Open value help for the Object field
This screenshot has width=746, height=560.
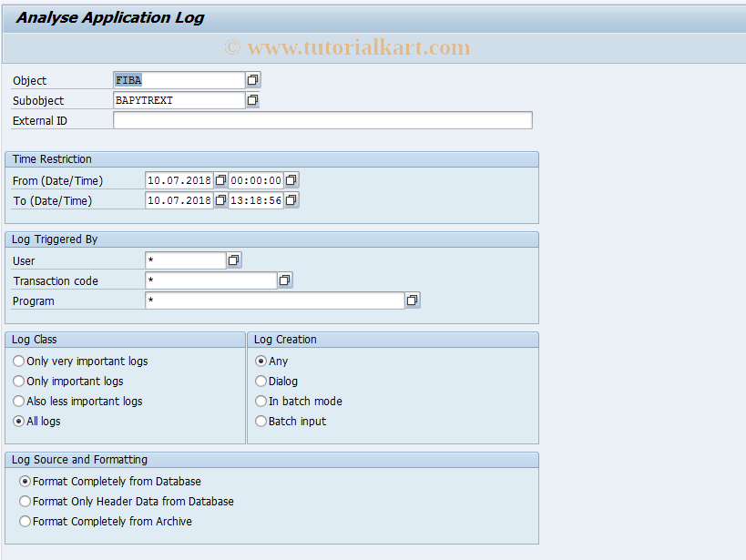point(253,80)
